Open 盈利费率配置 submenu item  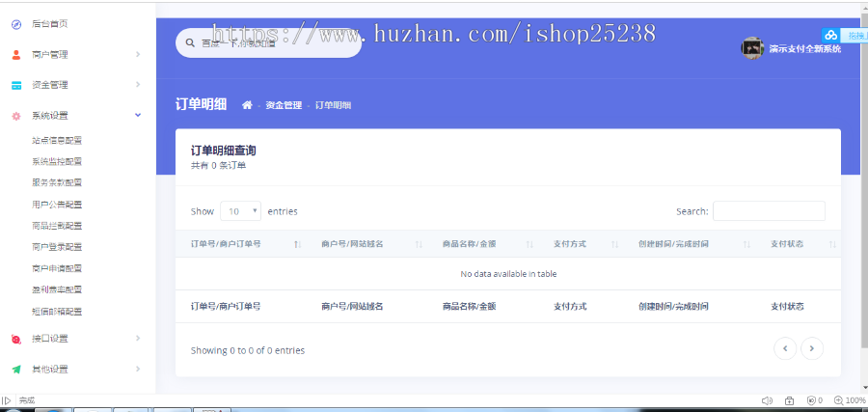57,289
